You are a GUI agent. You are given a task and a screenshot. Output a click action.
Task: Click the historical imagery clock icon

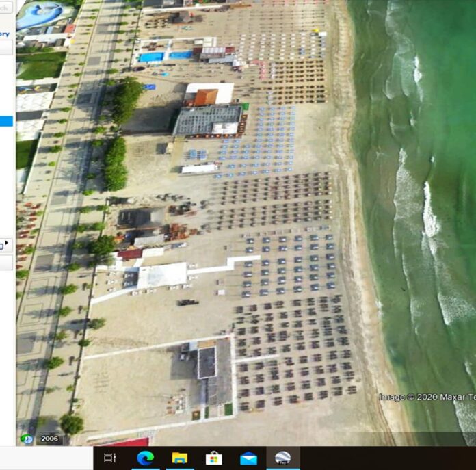pos(27,439)
